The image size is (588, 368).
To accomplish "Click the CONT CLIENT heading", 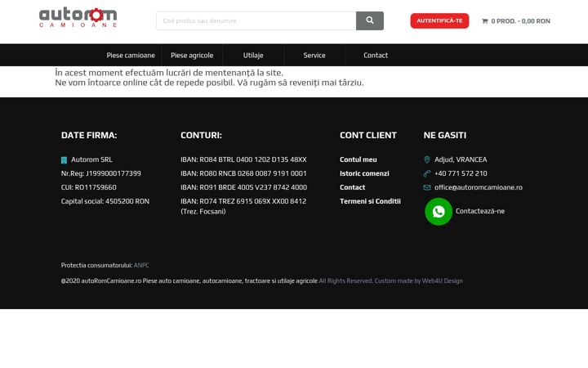I will pos(367,135).
